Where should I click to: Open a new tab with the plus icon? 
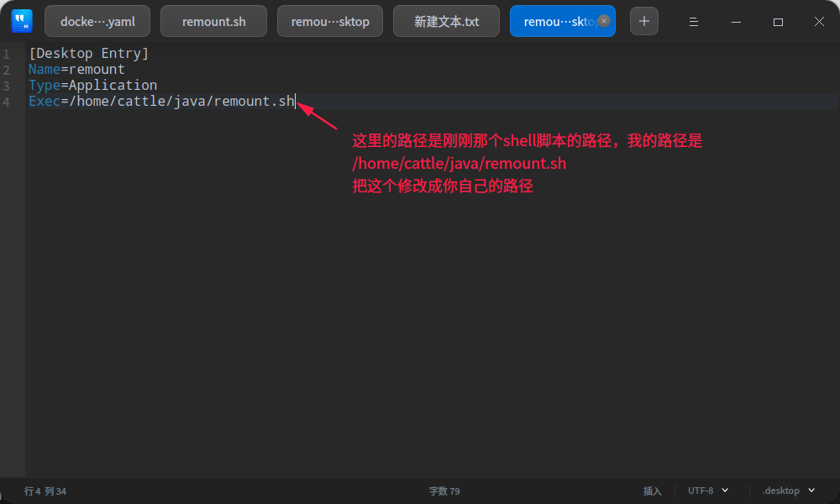(x=643, y=21)
